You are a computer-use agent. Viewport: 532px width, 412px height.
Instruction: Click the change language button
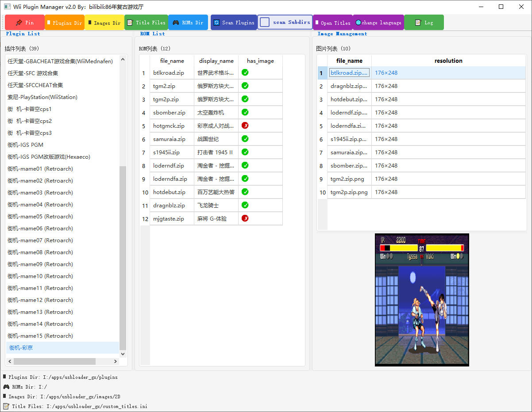pos(378,23)
